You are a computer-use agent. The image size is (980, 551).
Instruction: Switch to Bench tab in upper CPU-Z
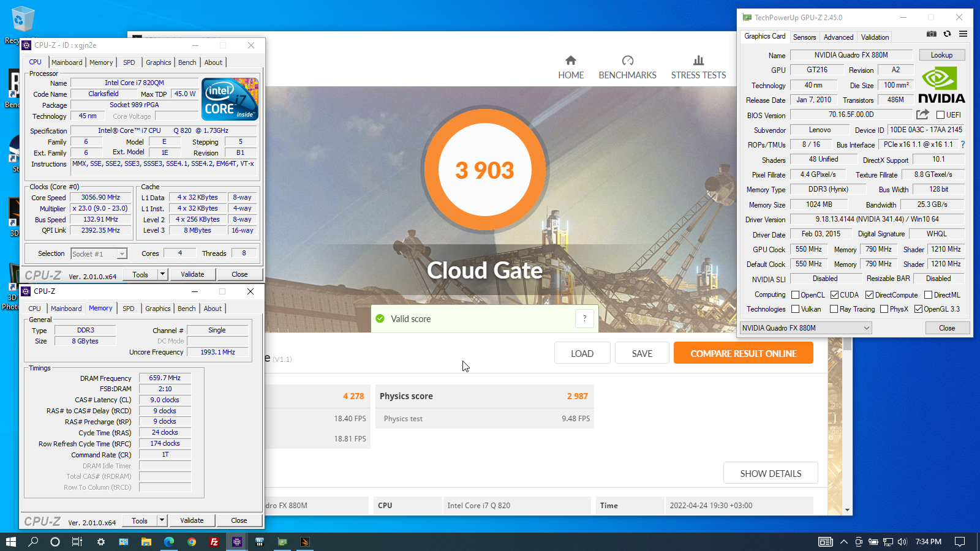(187, 62)
